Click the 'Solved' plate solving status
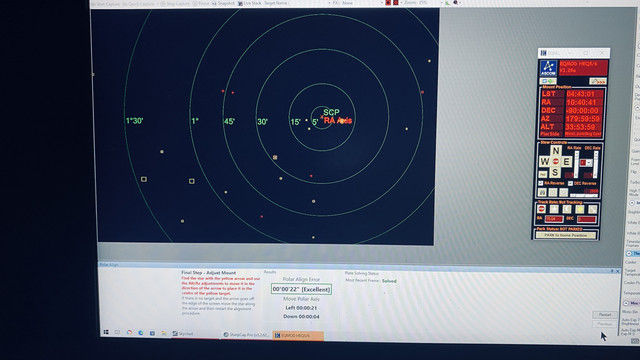This screenshot has width=640, height=360. coord(389,281)
